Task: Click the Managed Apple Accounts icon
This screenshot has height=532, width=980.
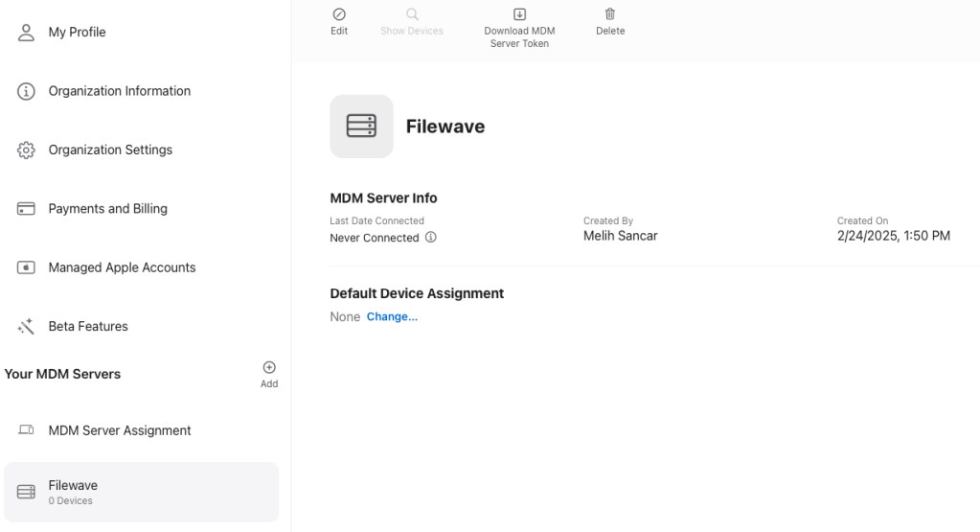Action: pos(26,267)
